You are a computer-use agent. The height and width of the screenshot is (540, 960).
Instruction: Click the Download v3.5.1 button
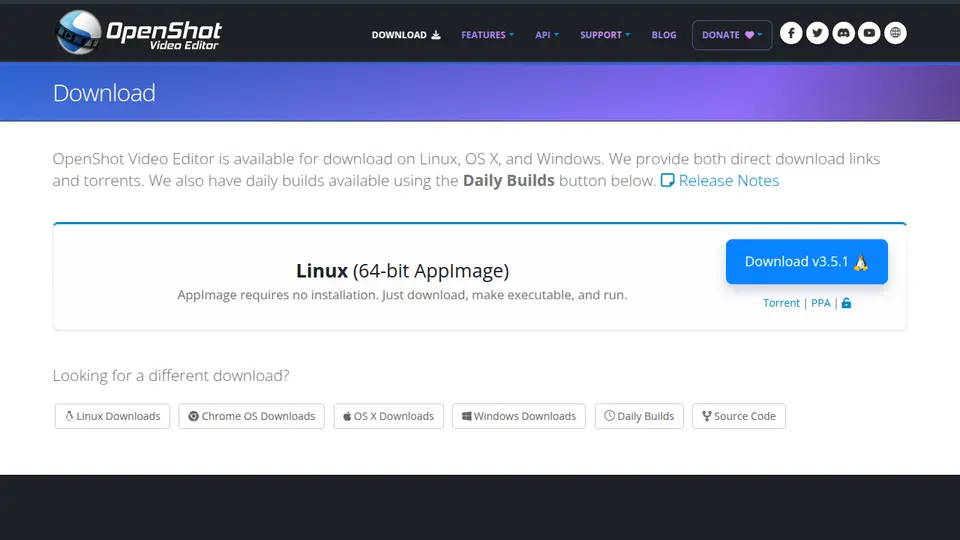click(x=806, y=261)
